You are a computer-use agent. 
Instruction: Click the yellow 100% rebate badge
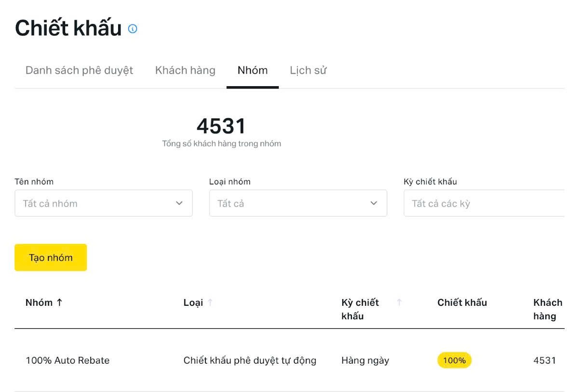point(454,360)
